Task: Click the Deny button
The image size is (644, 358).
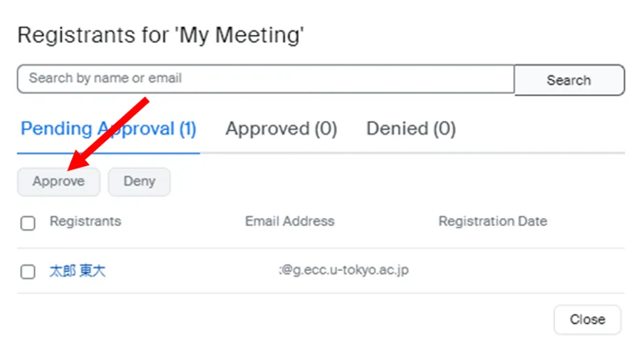Action: [139, 181]
